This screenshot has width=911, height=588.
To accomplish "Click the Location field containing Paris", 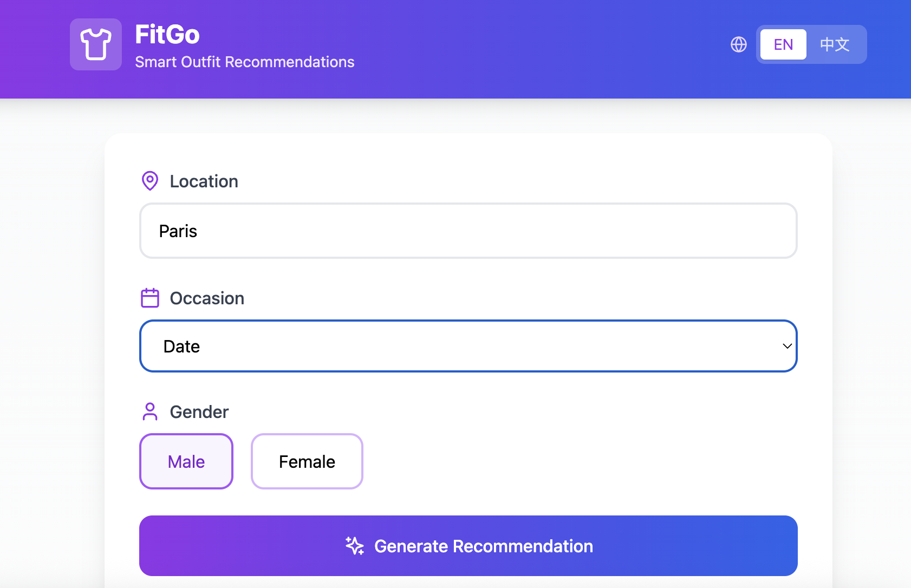I will (x=468, y=231).
